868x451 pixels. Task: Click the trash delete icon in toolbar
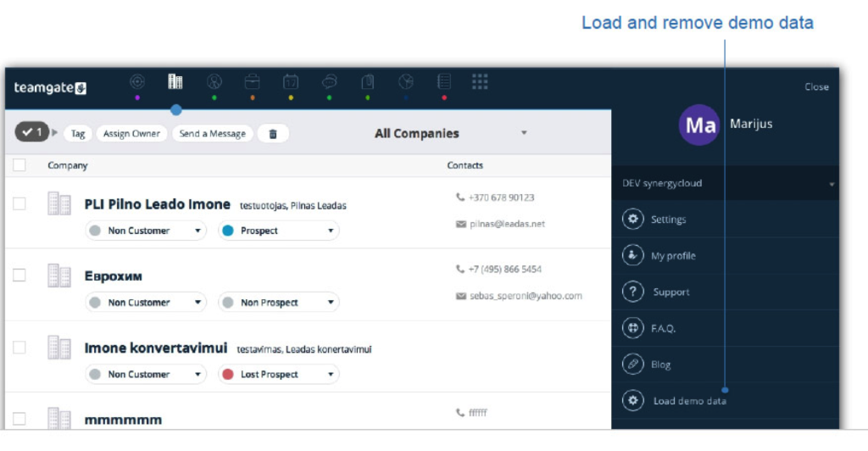pos(272,134)
